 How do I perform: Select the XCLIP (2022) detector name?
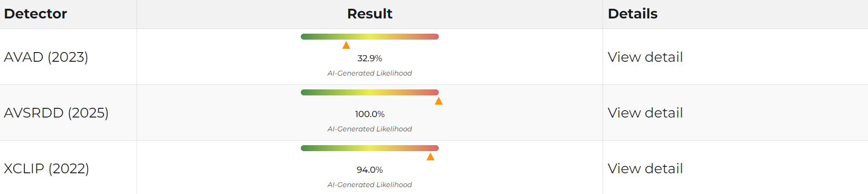click(46, 169)
